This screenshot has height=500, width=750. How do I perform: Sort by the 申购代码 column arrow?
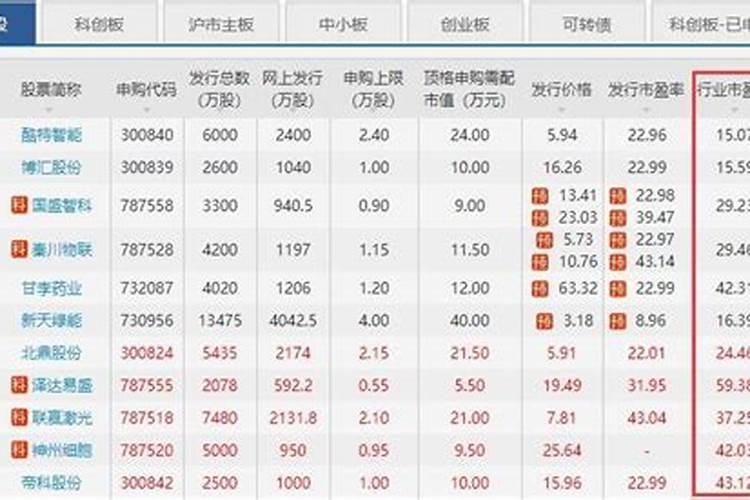pos(146,110)
